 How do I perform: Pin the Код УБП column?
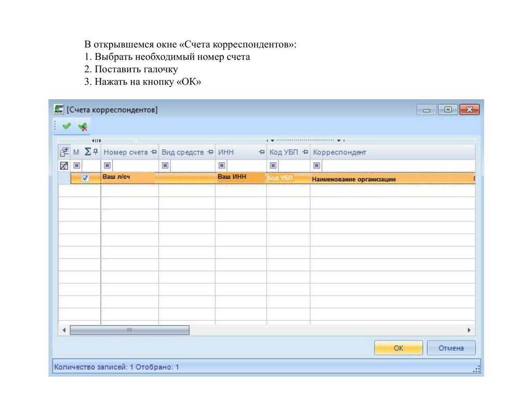pos(305,152)
